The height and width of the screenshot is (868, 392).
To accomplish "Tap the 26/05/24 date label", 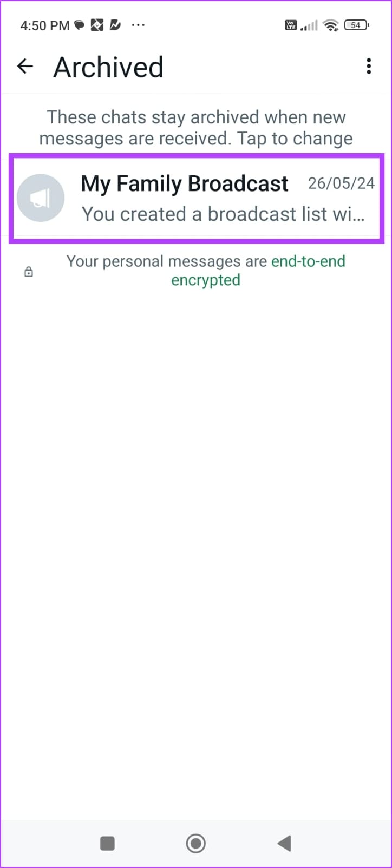I will (x=341, y=183).
